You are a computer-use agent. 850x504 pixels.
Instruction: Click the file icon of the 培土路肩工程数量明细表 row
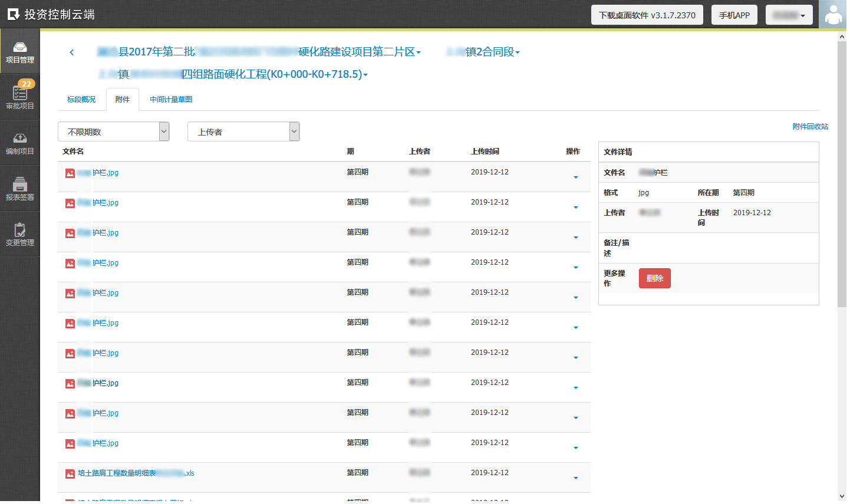tap(70, 473)
